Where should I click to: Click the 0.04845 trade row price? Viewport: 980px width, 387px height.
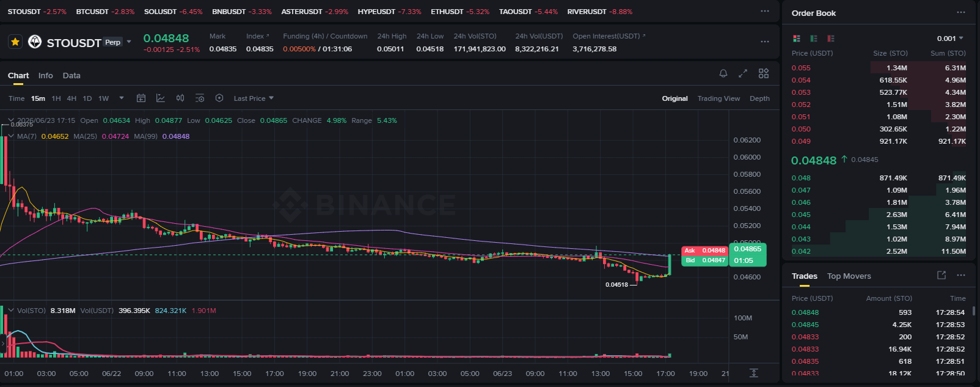(x=805, y=325)
